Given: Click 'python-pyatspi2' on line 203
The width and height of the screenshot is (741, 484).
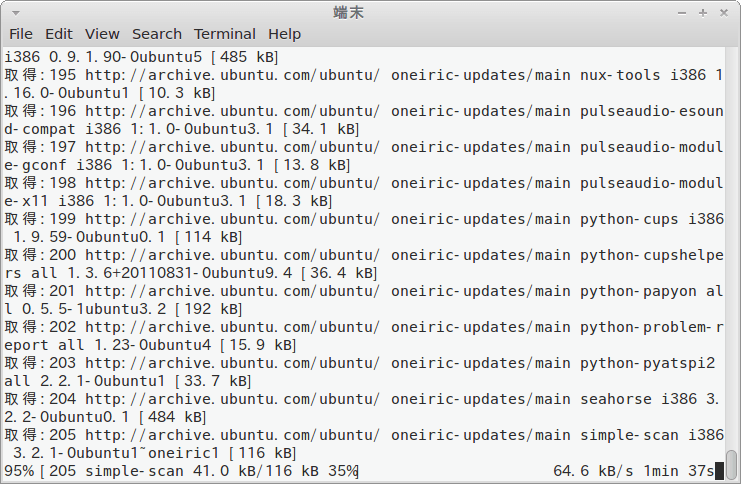Looking at the screenshot, I should 647,363.
